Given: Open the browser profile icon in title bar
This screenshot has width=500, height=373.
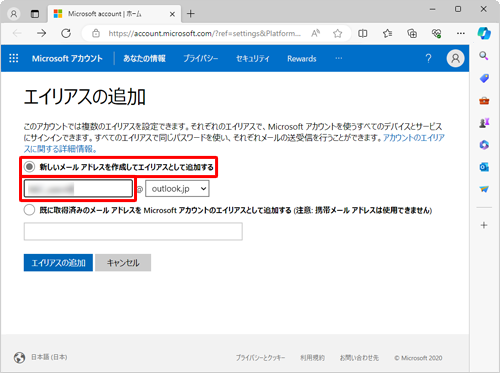Looking at the screenshot, I should coord(14,14).
